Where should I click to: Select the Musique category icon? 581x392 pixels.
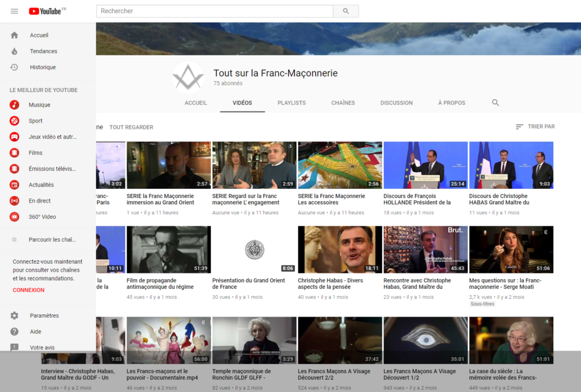[15, 105]
